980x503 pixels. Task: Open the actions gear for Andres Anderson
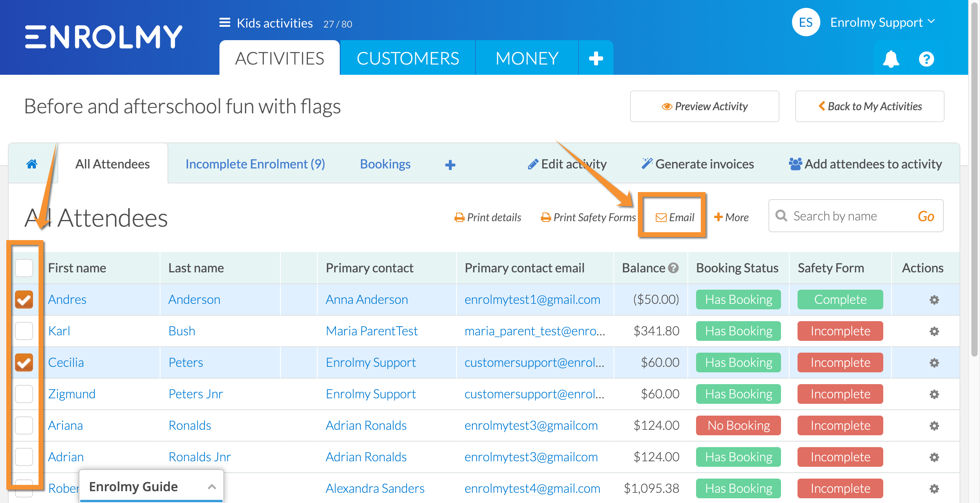point(934,300)
